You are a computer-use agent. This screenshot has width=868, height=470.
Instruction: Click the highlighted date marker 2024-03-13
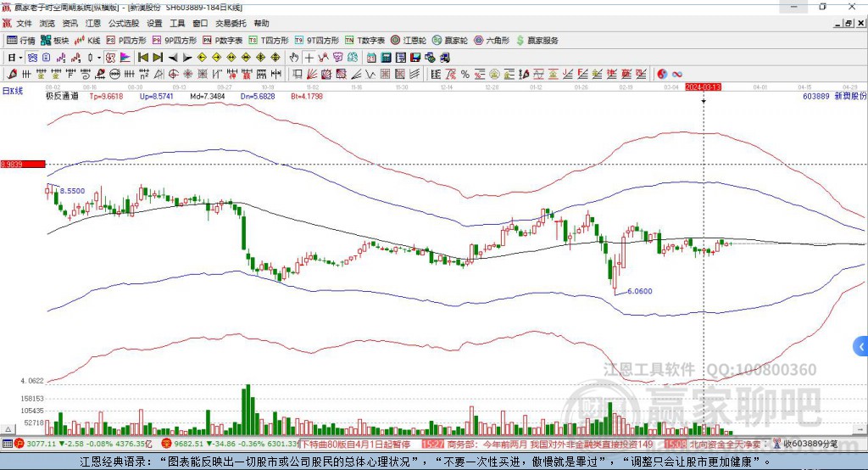703,87
